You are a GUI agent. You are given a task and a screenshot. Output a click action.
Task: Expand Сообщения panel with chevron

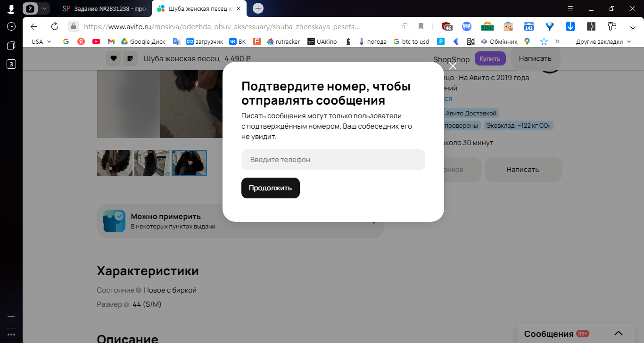619,334
